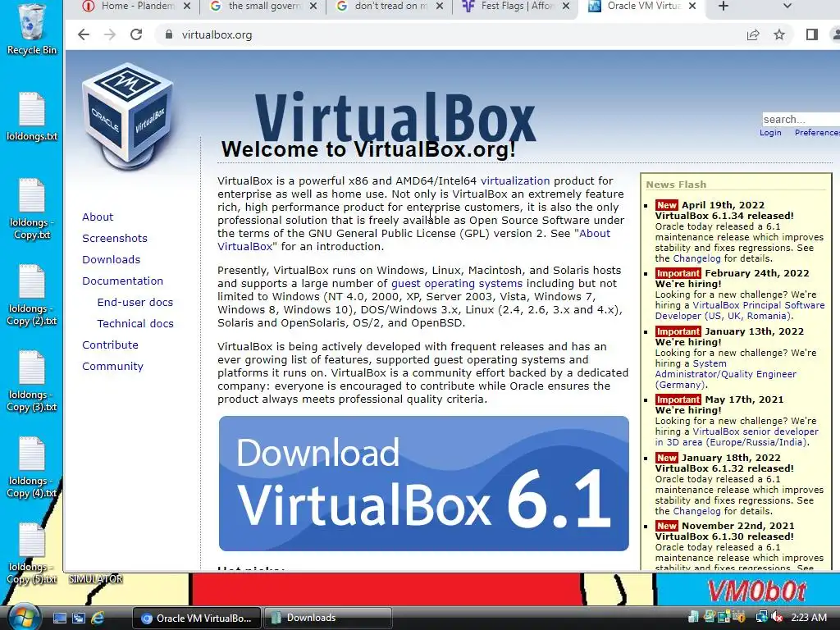Expand the tab search chevron

tap(787, 6)
